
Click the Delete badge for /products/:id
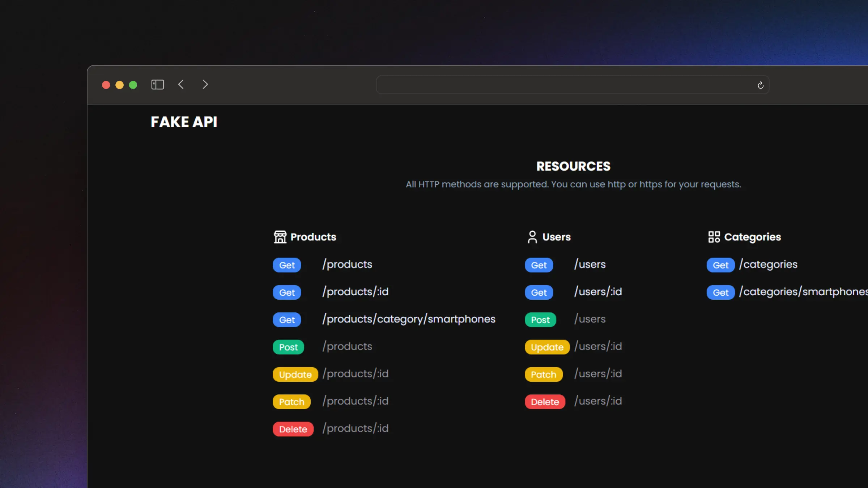point(293,429)
